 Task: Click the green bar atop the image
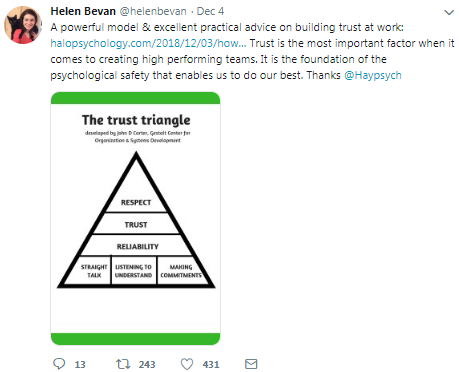pyautogui.click(x=135, y=98)
